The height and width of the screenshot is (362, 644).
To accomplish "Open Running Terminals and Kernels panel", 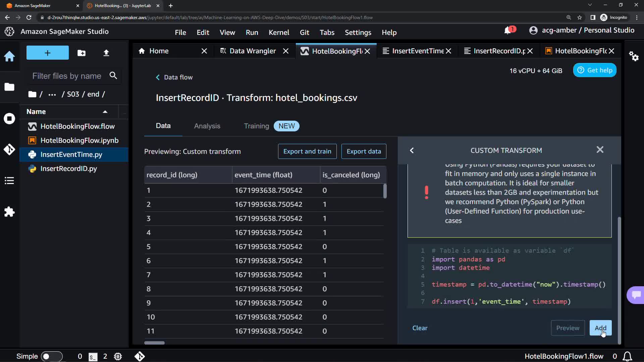I will (x=9, y=118).
